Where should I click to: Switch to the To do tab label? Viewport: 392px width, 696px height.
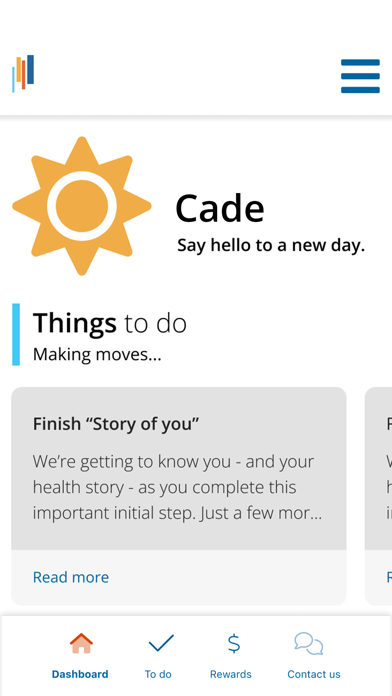click(x=158, y=674)
